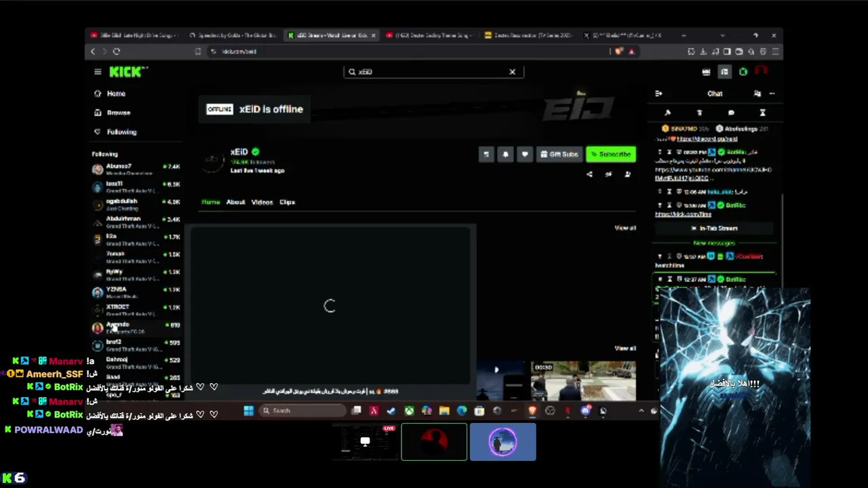868x488 pixels.
Task: Click the green circular icon in Kick header
Action: pyautogui.click(x=743, y=72)
